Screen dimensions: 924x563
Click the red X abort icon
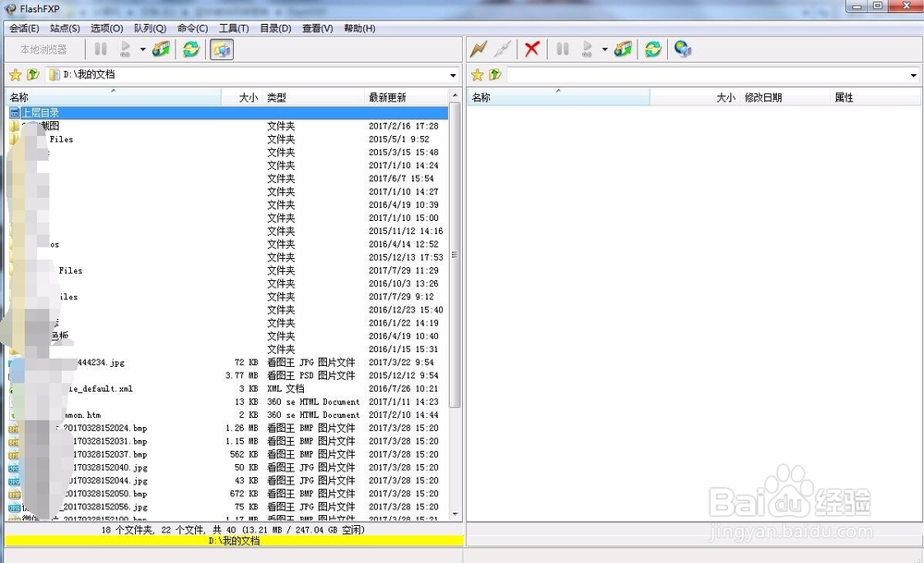(532, 49)
